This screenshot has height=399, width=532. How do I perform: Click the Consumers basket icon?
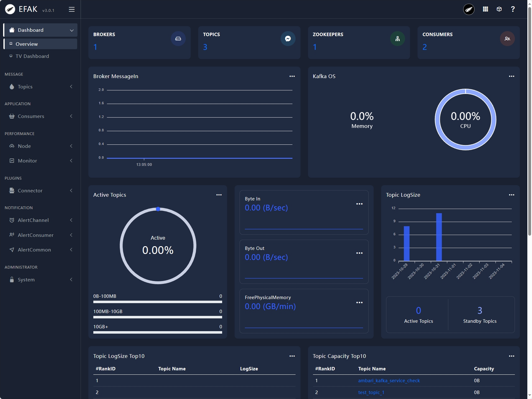12,116
